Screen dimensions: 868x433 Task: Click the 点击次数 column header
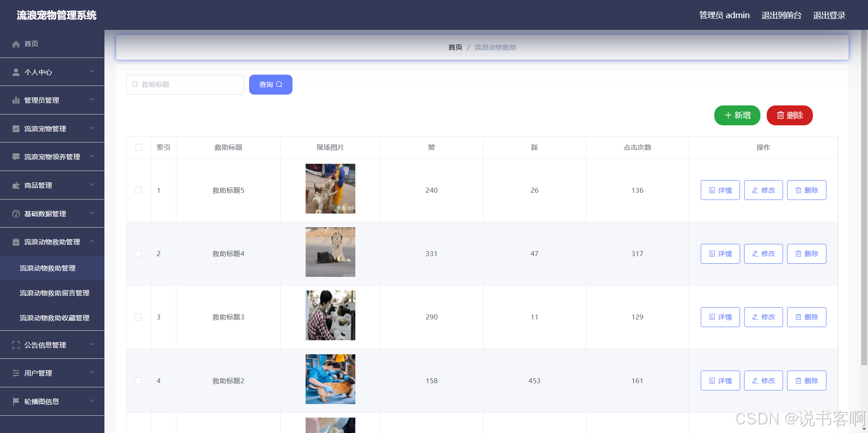point(637,148)
